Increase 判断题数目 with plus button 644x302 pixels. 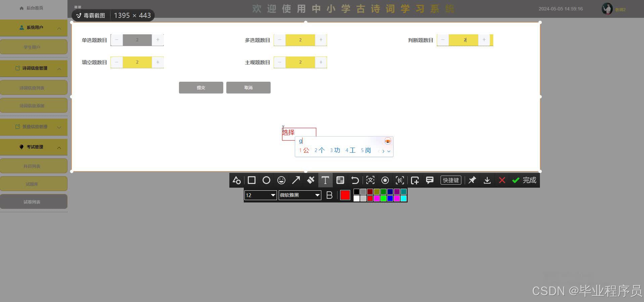click(x=484, y=40)
